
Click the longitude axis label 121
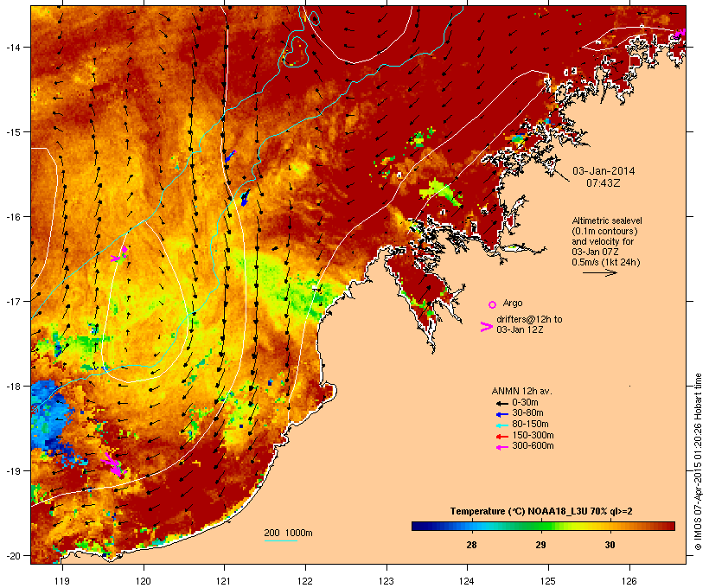pos(224,581)
